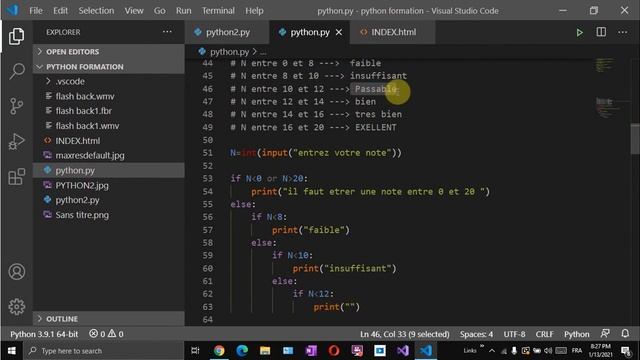This screenshot has height=360, width=640.
Task: Open the Accounts menu icon
Action: [x=16, y=272]
